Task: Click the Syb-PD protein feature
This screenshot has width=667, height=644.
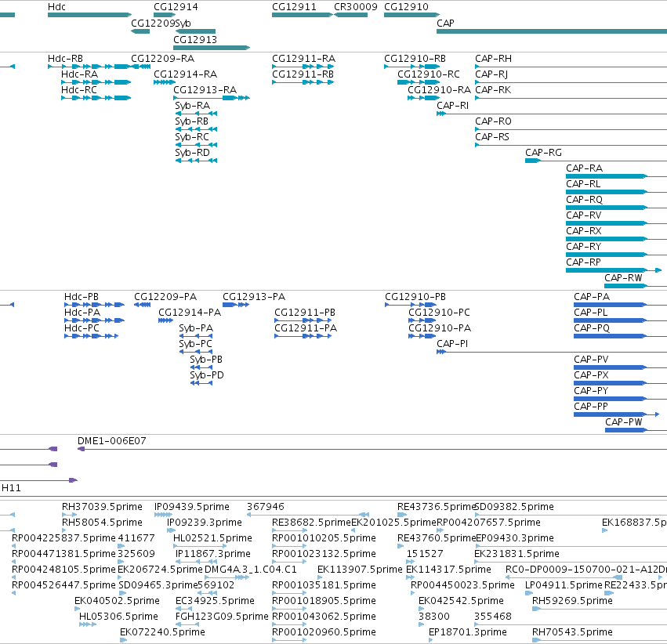Action: [x=201, y=383]
